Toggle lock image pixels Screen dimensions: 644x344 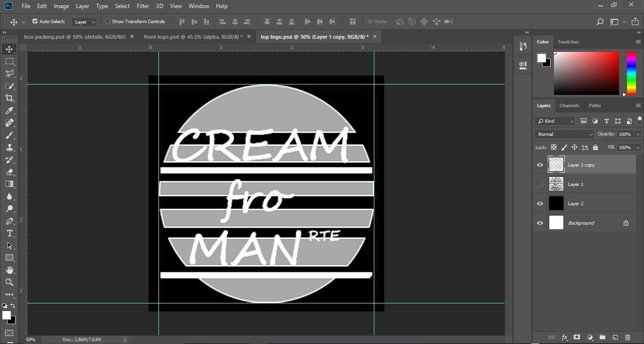[564, 147]
